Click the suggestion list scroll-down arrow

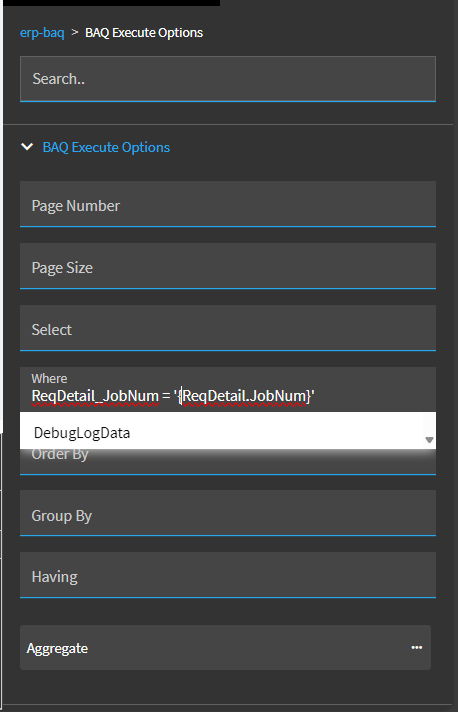click(x=429, y=440)
